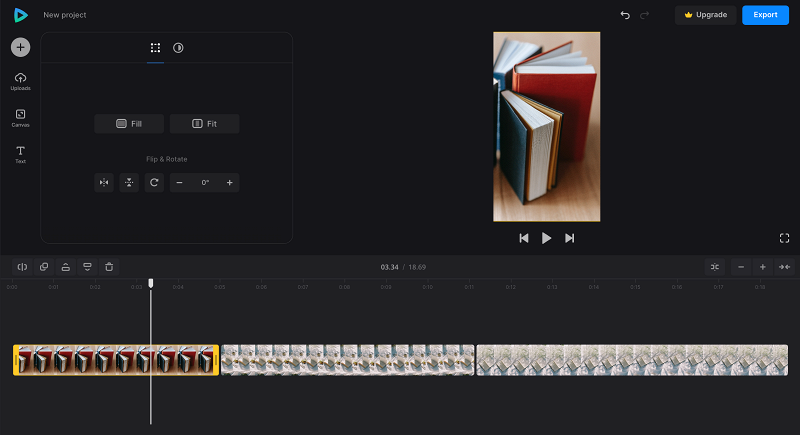Screen dimensions: 800x435
Task: Click the 0:10 mark on timeline ruler
Action: point(428,287)
